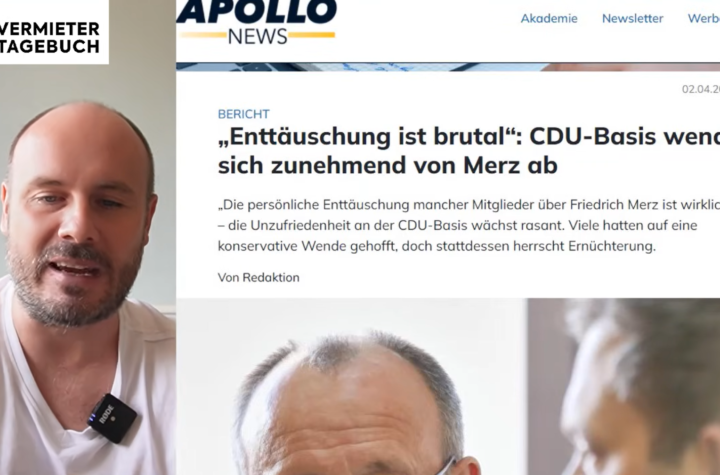Viewport: 720px width, 475px height.
Task: Click the Apollo News logo
Action: pyautogui.click(x=256, y=23)
